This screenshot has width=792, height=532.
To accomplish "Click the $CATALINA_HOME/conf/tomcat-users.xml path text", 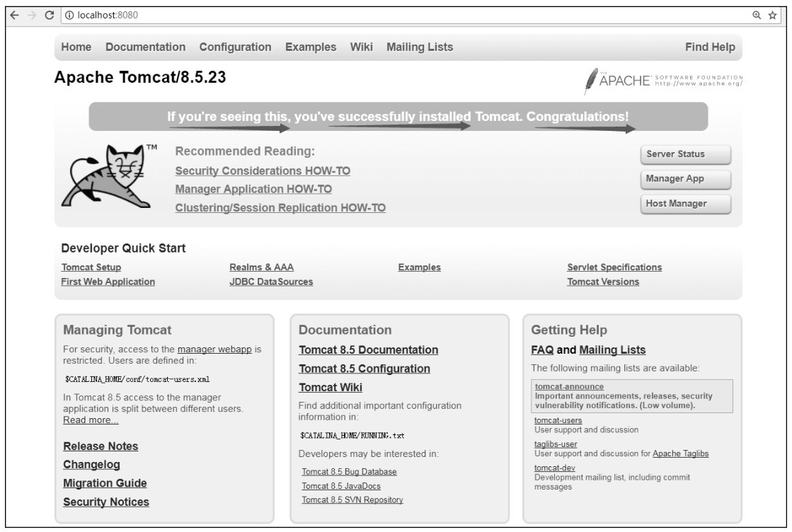I will click(x=137, y=380).
